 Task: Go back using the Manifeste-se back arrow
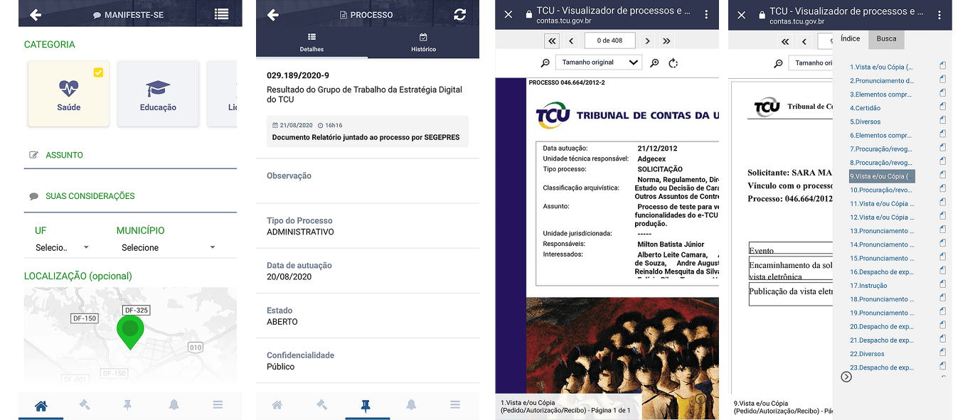tap(36, 15)
